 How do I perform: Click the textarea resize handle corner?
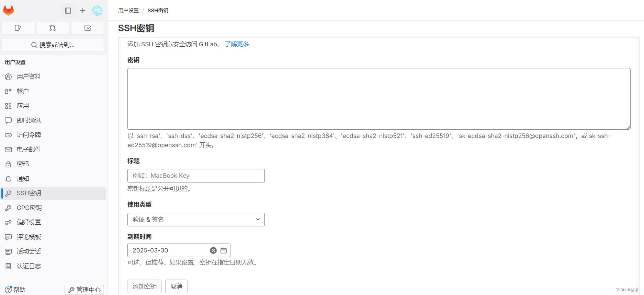click(628, 127)
